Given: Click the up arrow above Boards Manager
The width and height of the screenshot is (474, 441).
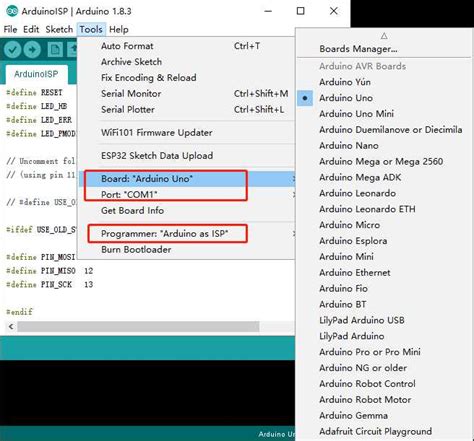Looking at the screenshot, I should click(384, 35).
